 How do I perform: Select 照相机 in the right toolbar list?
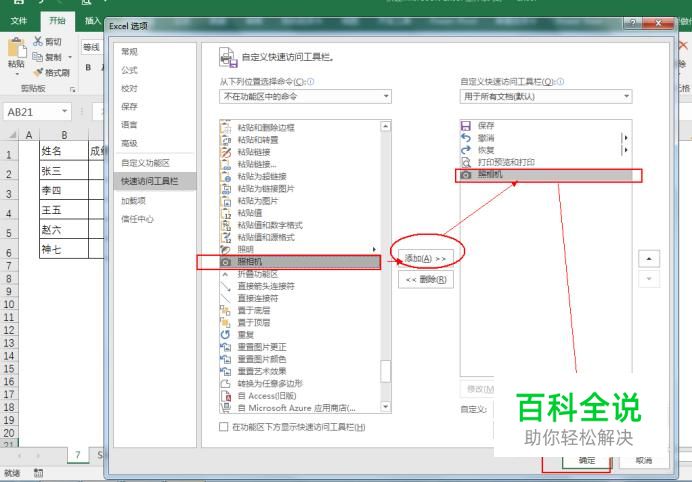point(545,175)
